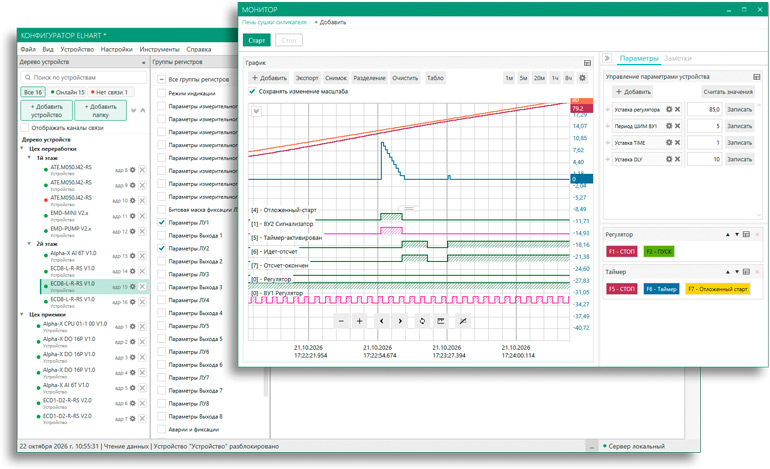Click the diagonal line tool icon under chart
Screen dimensions: 770x469
coord(463,321)
